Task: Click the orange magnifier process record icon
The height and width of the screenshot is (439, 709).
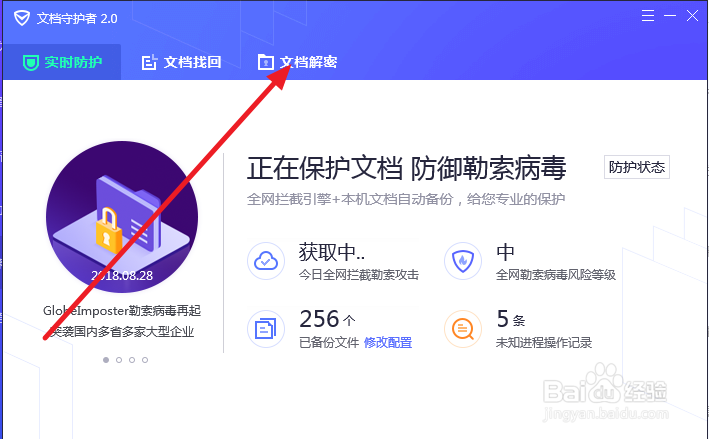Action: [x=463, y=329]
